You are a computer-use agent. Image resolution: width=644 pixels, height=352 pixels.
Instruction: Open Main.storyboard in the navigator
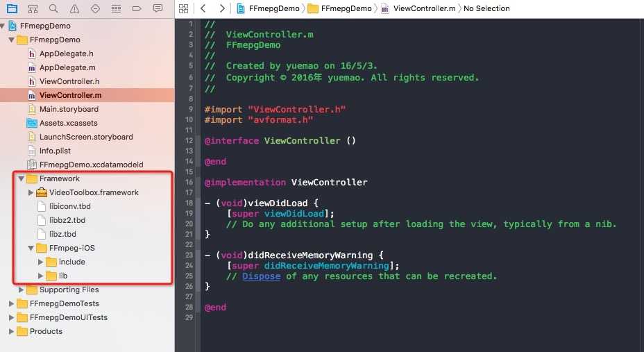click(69, 109)
